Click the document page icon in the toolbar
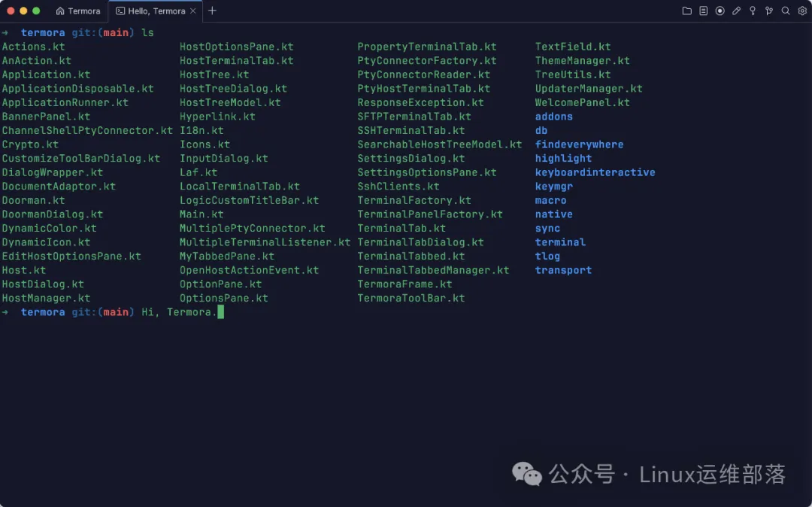The width and height of the screenshot is (812, 507). (x=703, y=11)
